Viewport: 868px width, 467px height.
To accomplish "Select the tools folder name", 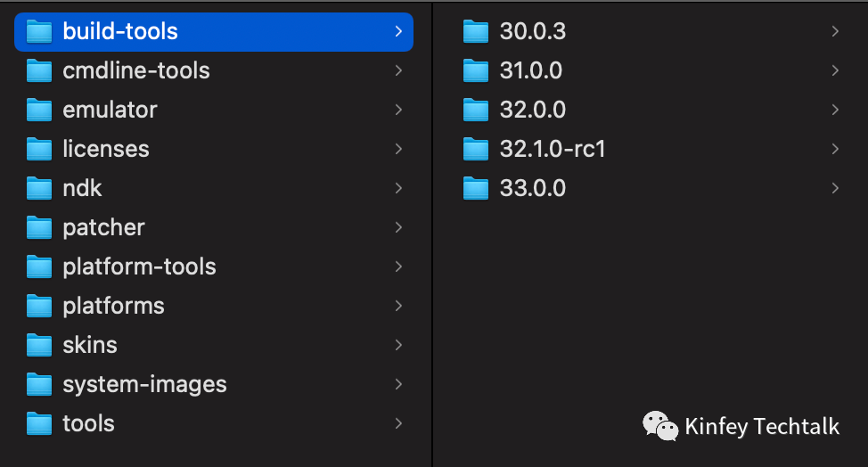I will tap(88, 424).
